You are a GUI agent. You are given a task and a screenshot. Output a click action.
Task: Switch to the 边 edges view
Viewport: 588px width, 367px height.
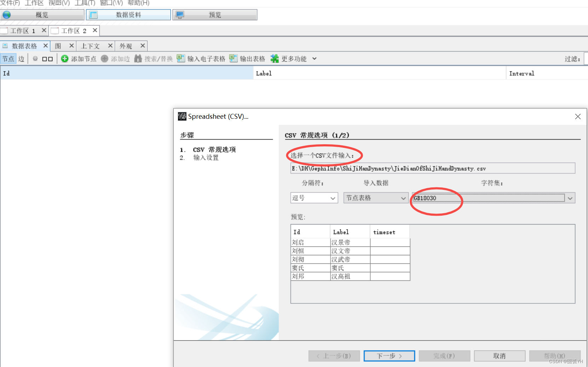[21, 59]
